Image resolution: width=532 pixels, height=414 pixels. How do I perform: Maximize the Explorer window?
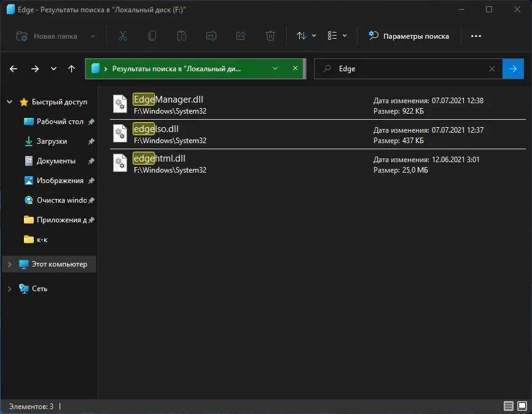pyautogui.click(x=489, y=9)
